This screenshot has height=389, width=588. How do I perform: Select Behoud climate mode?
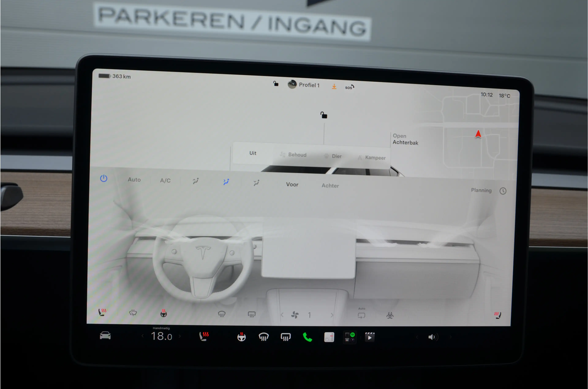pos(293,155)
